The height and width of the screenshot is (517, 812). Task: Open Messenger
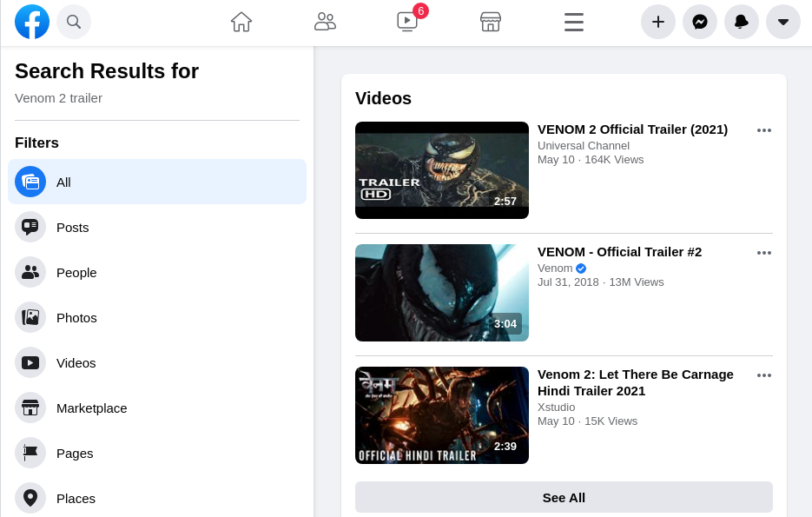point(700,22)
